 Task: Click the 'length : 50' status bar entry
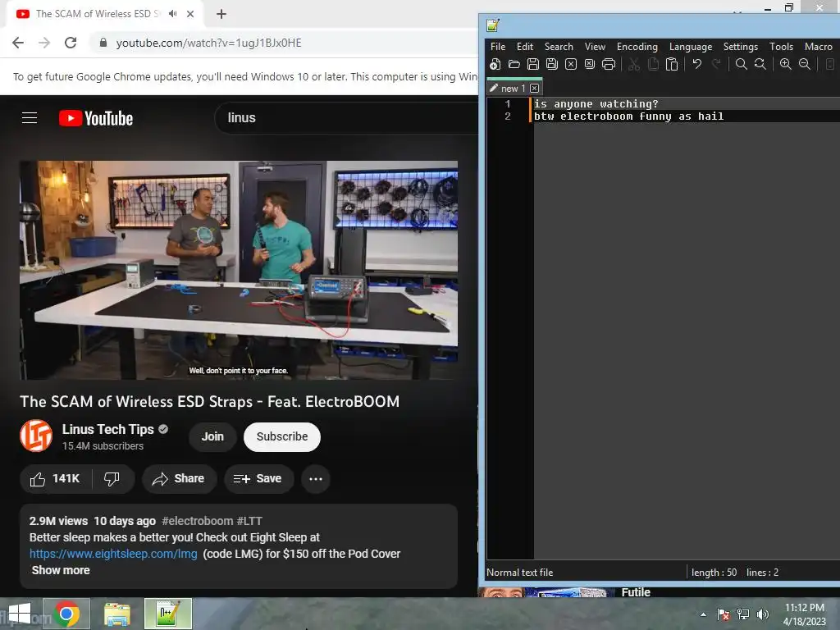[714, 572]
